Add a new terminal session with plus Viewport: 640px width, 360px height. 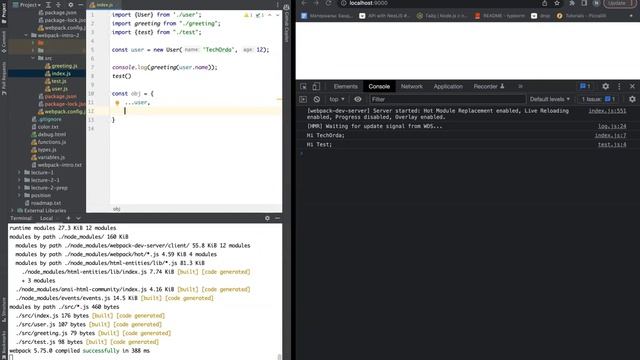point(68,218)
